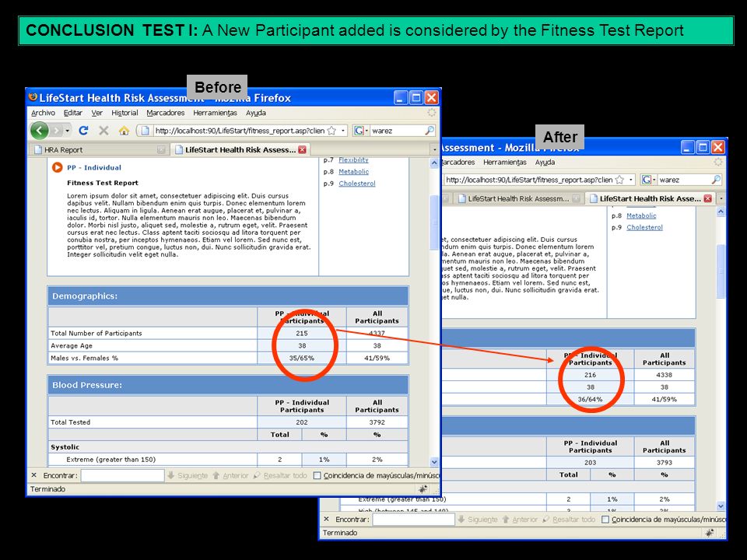The width and height of the screenshot is (747, 560).
Task: Click Stop loading X in Before window
Action: pyautogui.click(x=103, y=131)
